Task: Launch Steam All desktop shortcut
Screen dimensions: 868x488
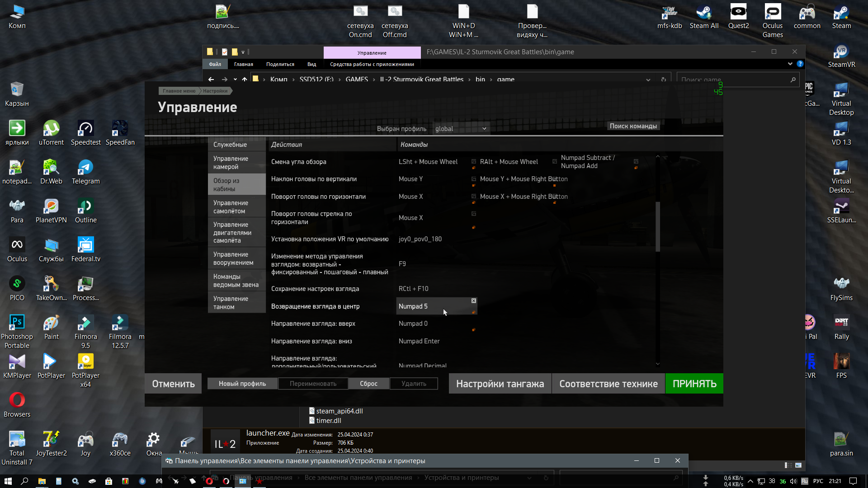Action: 704,17
